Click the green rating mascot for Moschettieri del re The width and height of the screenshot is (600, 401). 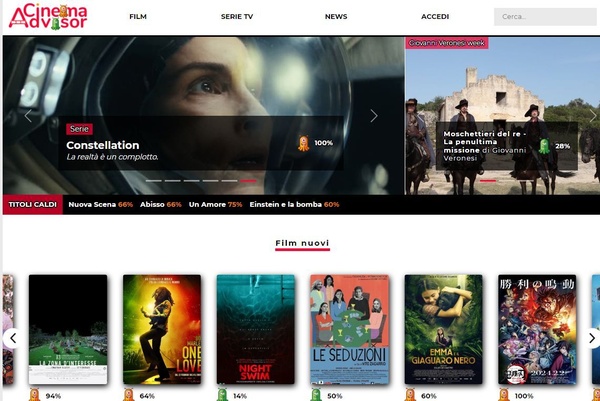coord(544,146)
